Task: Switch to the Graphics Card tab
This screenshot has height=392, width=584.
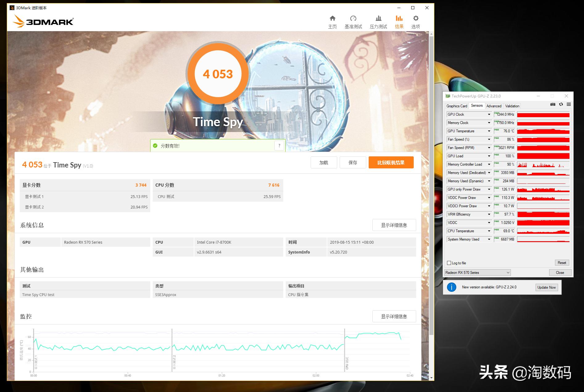Action: click(457, 106)
